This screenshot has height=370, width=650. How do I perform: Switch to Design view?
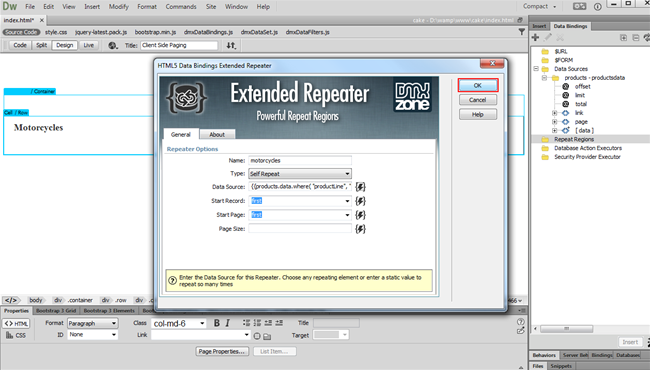tap(64, 45)
